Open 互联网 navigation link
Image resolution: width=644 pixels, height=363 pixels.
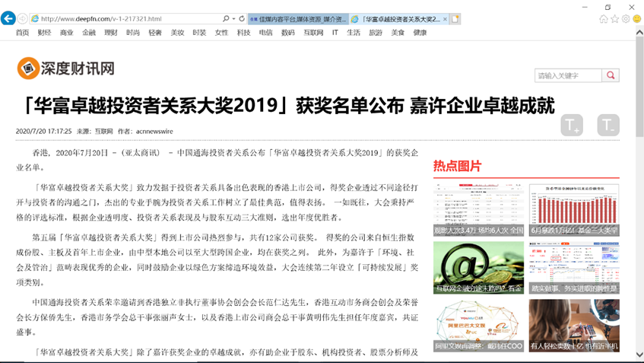tap(313, 33)
